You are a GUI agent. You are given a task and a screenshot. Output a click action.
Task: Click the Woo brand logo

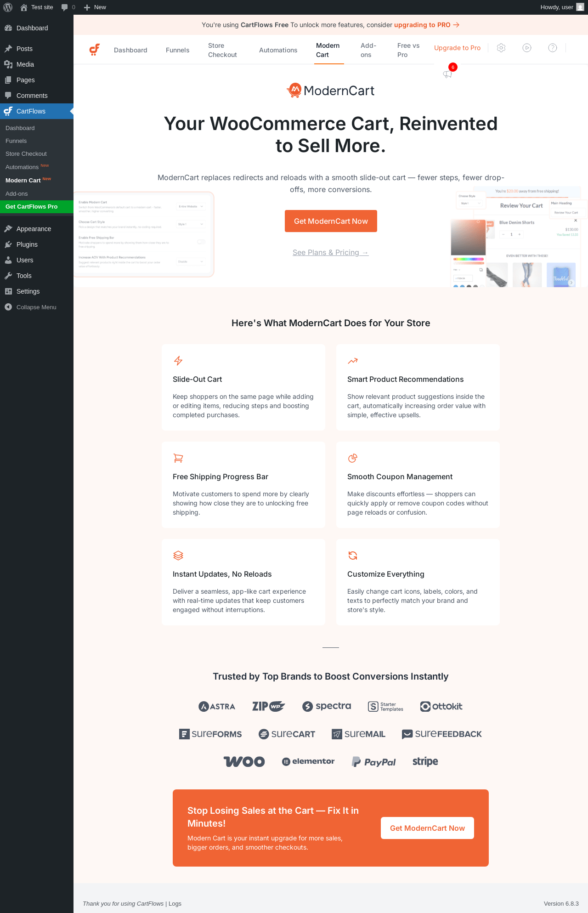click(244, 761)
